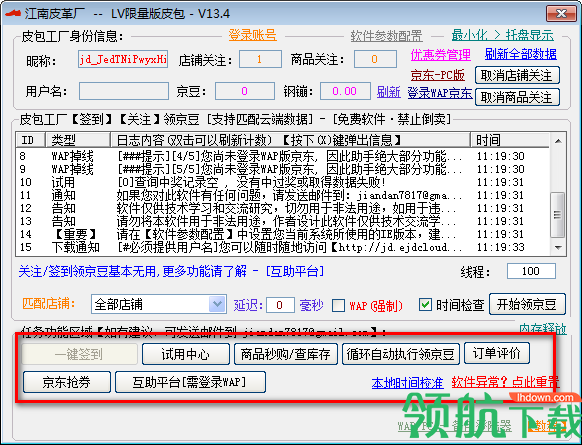This screenshot has width=582, height=445.
Task: Click the disabled 一键签到 button
Action: pos(79,354)
